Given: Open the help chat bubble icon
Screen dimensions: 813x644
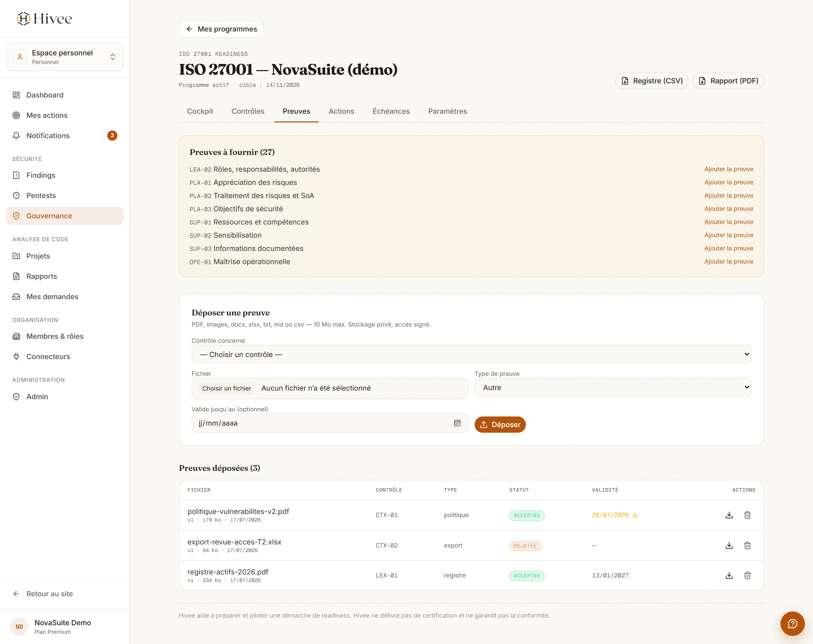Looking at the screenshot, I should (x=792, y=623).
